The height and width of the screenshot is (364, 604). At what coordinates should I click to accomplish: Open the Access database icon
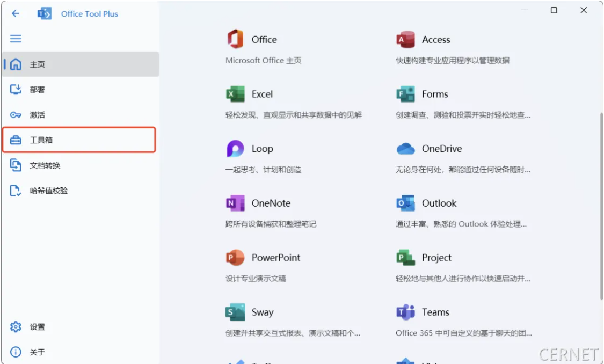click(405, 40)
